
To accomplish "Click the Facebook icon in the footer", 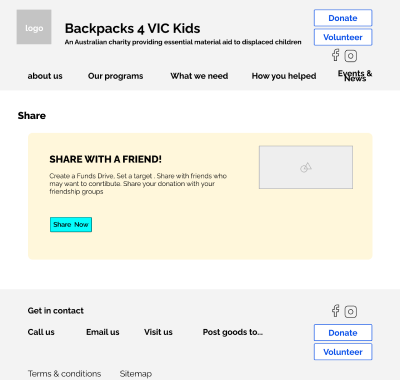I will click(x=335, y=311).
